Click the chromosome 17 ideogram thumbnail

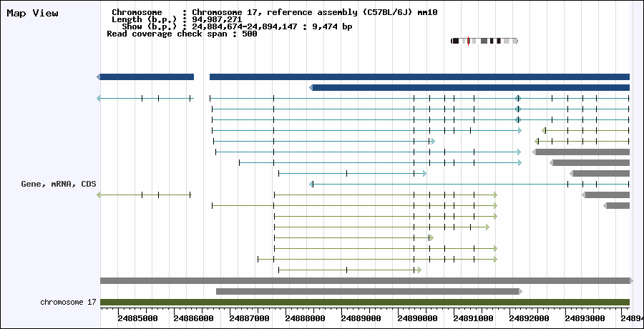click(x=484, y=41)
